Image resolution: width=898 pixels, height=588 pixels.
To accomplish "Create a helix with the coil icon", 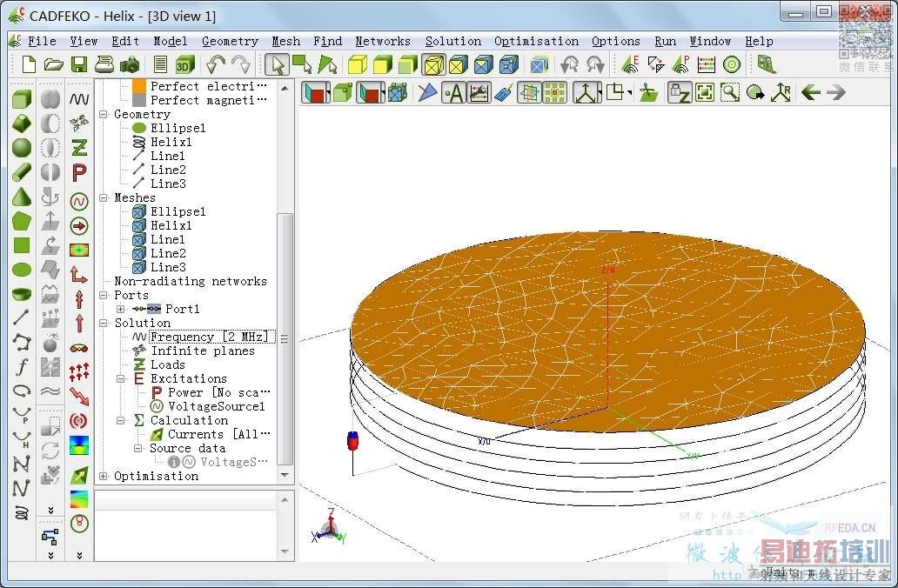I will pyautogui.click(x=22, y=512).
